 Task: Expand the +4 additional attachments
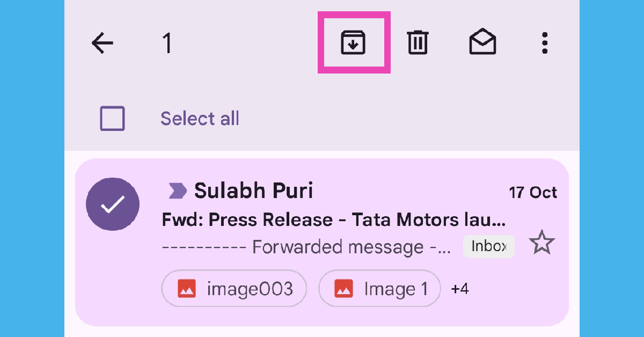[460, 289]
